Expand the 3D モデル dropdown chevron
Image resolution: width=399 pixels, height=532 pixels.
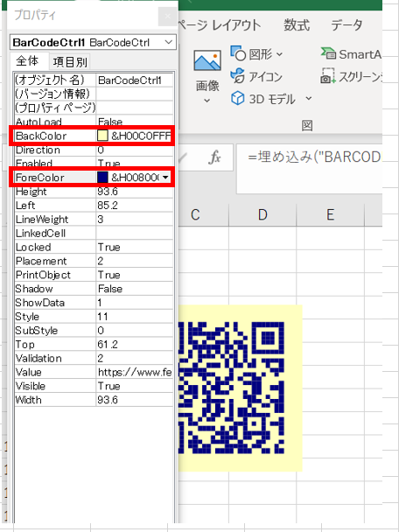point(308,98)
